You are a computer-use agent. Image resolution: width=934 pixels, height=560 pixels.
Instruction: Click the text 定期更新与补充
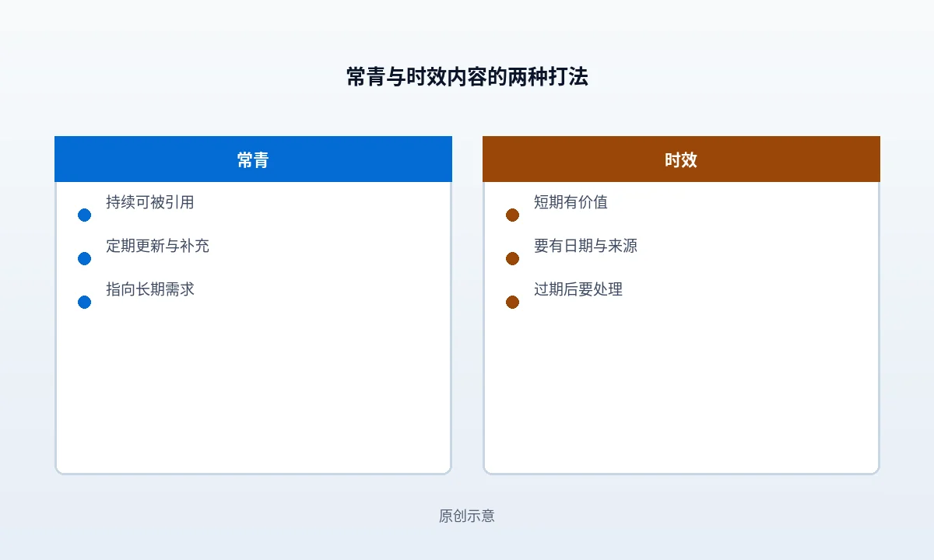(157, 246)
